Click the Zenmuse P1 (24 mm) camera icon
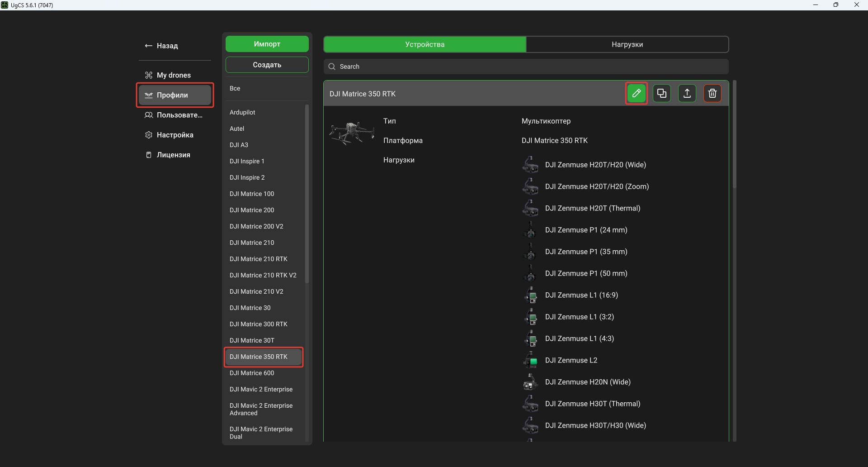 pos(530,230)
